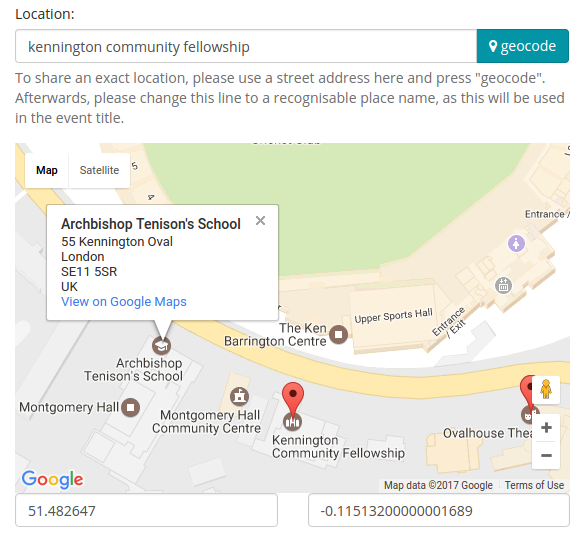Zoom in using the plus button

pos(546,427)
